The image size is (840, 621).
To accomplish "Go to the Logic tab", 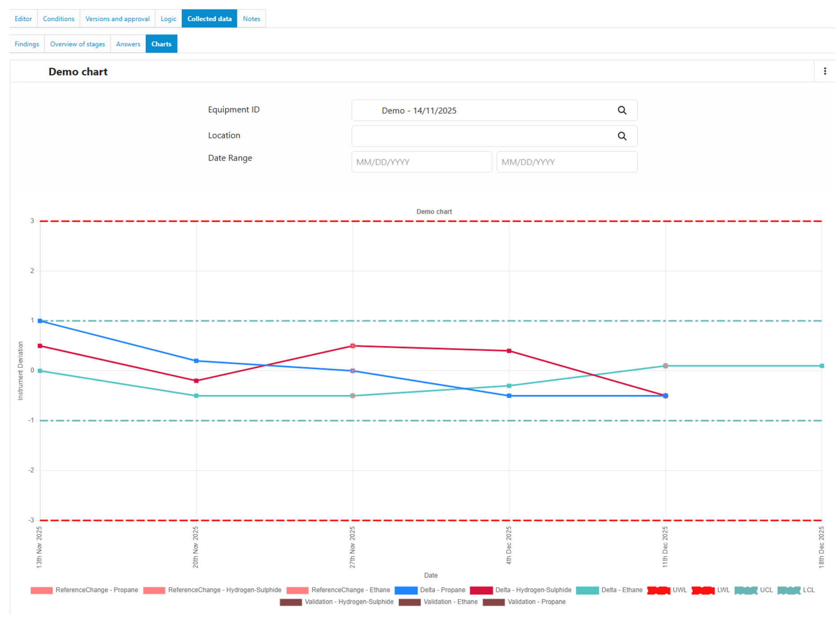I will pos(168,19).
